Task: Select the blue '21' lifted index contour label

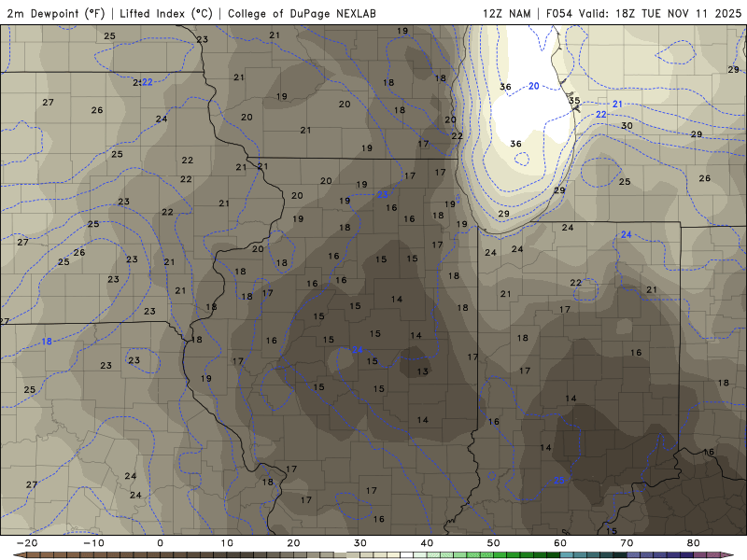Action: [617, 104]
